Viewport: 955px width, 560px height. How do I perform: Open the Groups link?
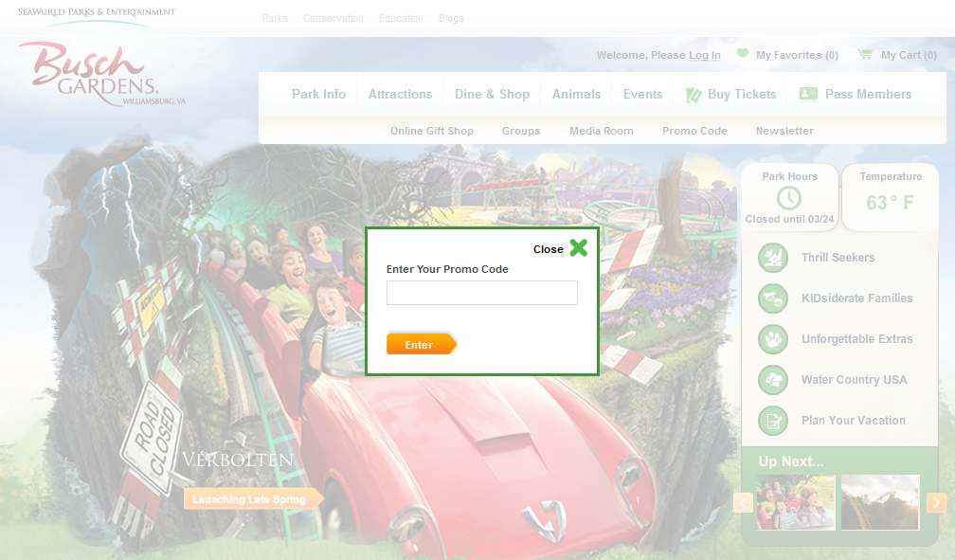[521, 131]
